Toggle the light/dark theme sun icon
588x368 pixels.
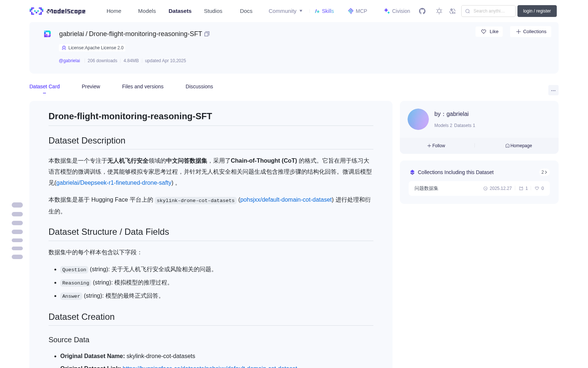click(439, 11)
